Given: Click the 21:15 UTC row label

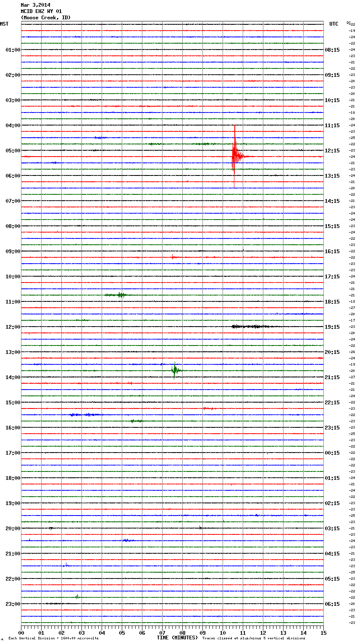Looking at the screenshot, I should [332, 377].
